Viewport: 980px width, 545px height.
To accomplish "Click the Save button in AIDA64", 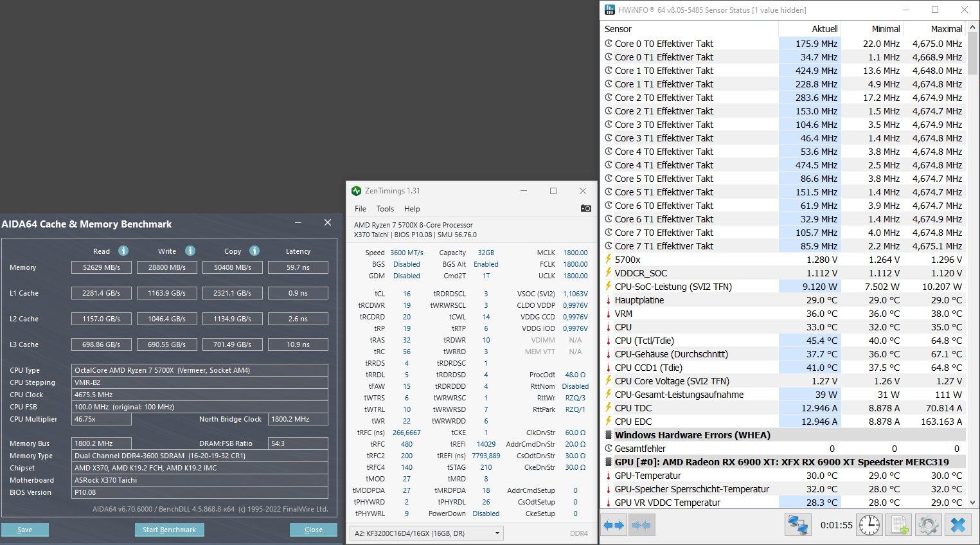I will click(24, 530).
